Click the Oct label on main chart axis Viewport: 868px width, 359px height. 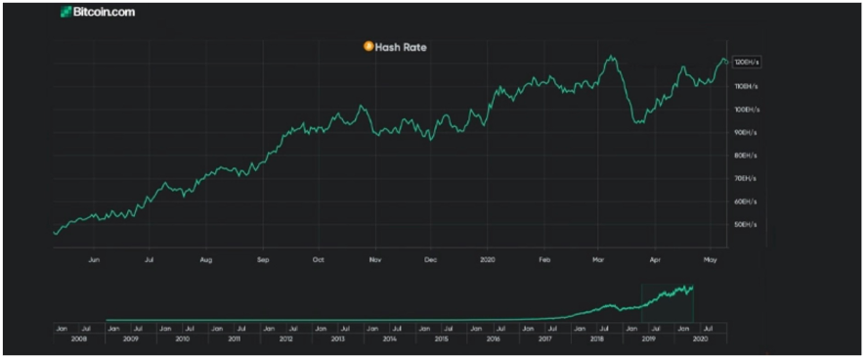pyautogui.click(x=319, y=259)
